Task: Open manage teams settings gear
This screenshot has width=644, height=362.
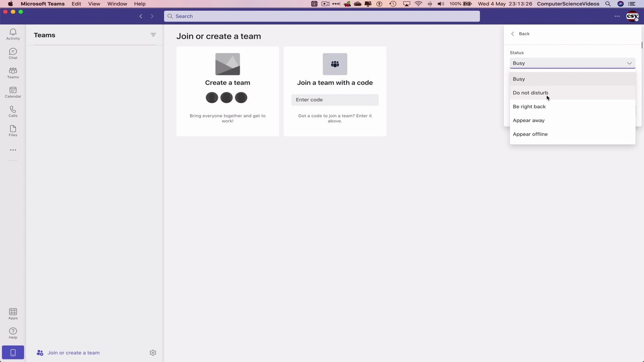Action: click(x=153, y=353)
